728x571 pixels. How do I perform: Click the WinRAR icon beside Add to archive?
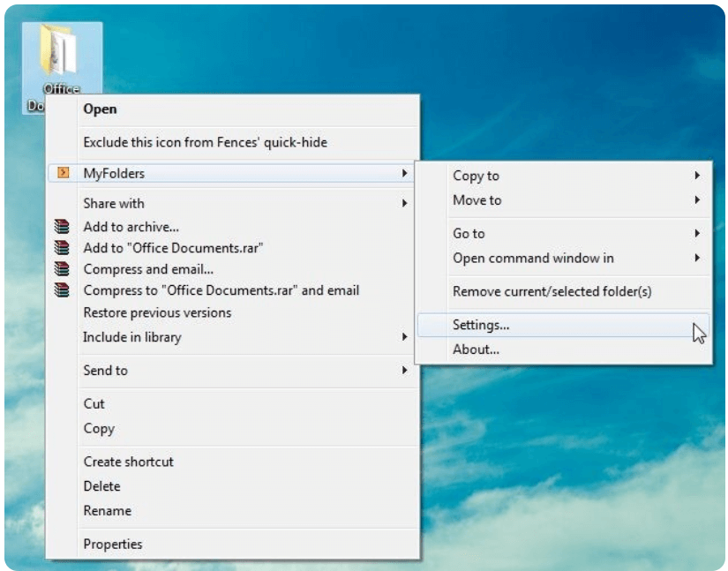pos(62,227)
